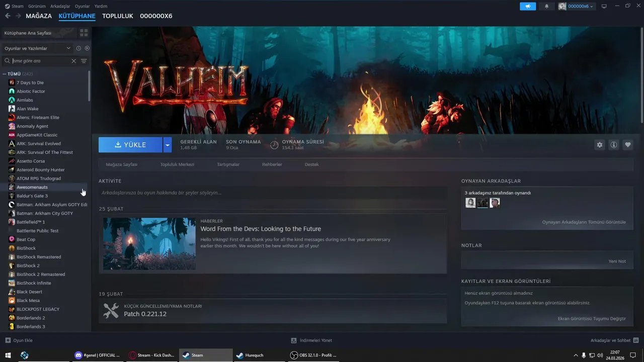This screenshot has height=362, width=644.
Task: Open Patch 0.221.12 update notes
Action: pos(145,314)
